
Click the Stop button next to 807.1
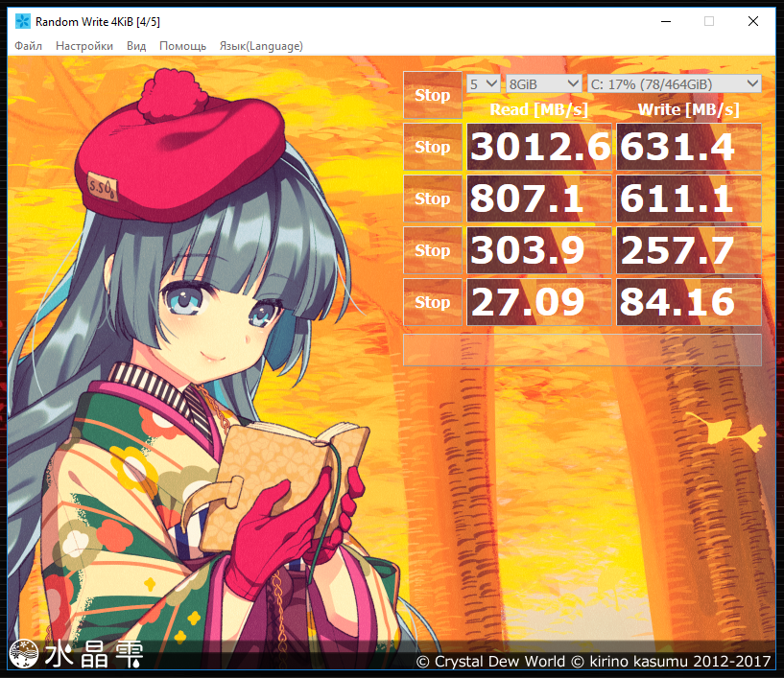433,199
